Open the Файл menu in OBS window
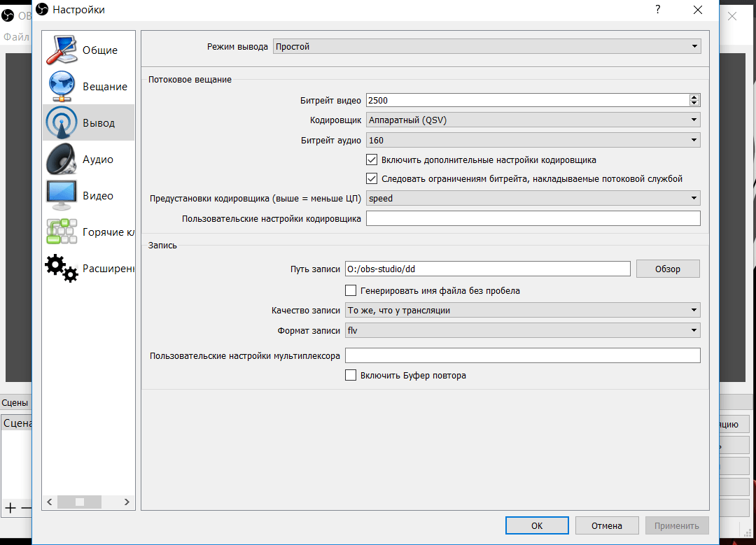Image resolution: width=756 pixels, height=545 pixels. (x=16, y=36)
